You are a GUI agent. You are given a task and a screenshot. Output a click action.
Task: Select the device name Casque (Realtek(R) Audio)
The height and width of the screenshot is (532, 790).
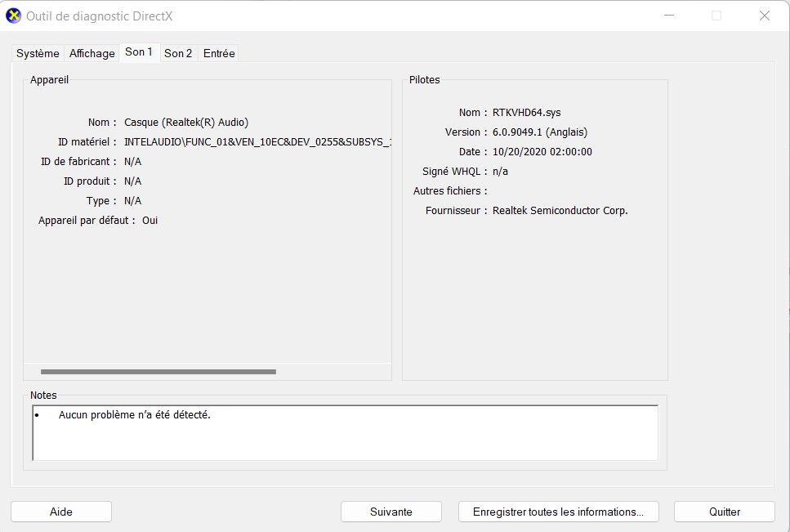186,123
